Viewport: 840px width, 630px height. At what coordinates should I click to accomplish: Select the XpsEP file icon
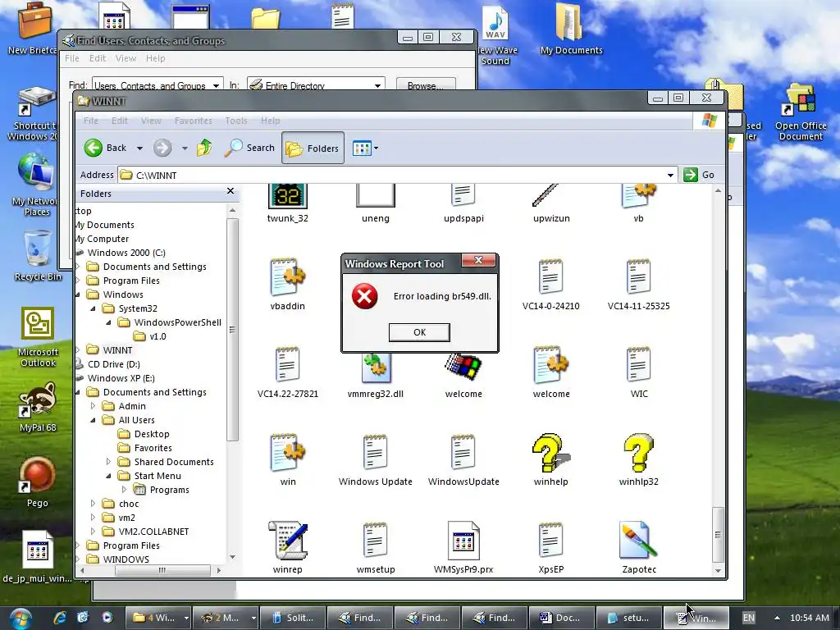550,547
